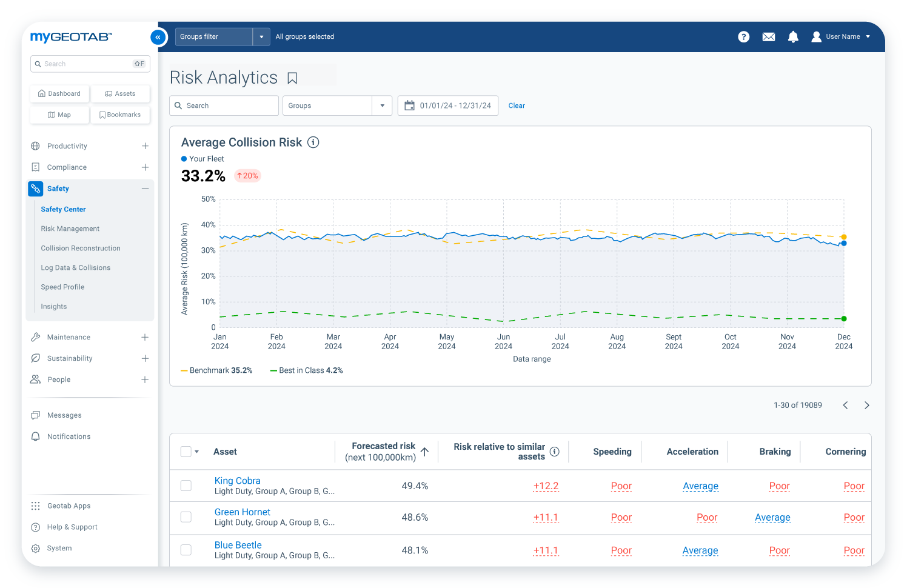Open Collision Reconstruction from sidebar menu
Screen dimensions: 907x588
[81, 248]
